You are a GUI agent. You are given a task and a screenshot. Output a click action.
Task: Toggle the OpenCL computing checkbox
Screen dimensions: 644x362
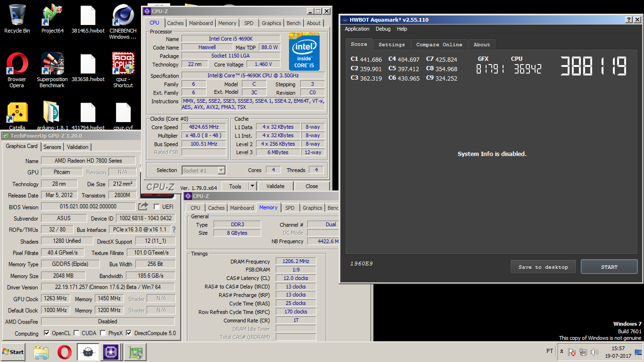(47, 333)
